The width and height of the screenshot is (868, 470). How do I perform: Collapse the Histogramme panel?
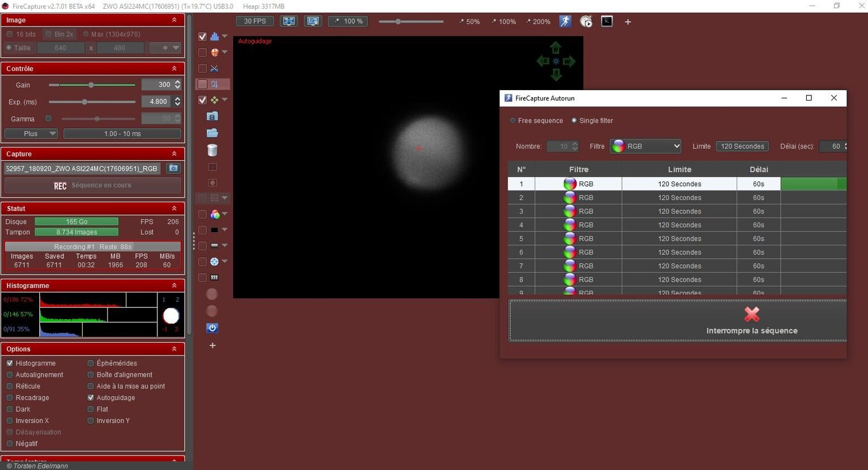(x=174, y=286)
